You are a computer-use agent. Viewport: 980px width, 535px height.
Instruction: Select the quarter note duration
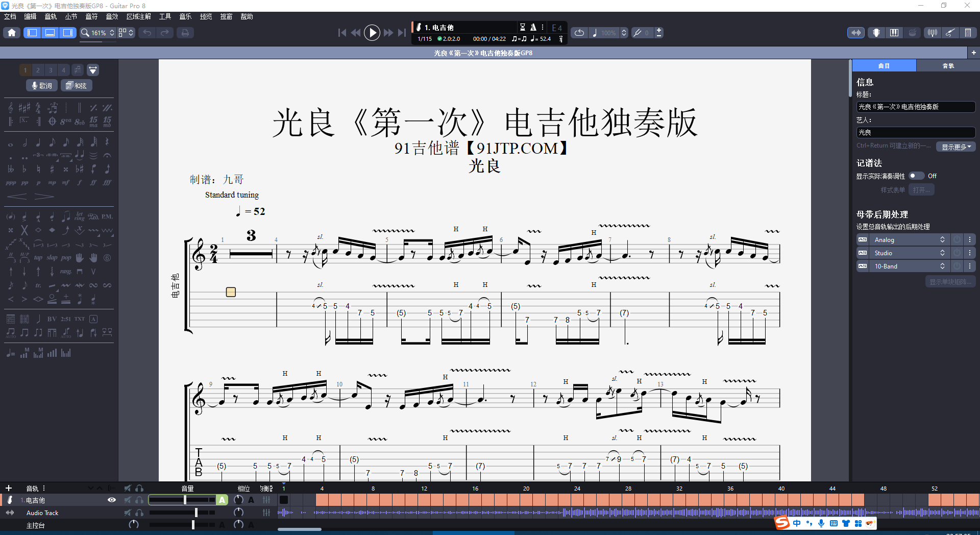click(38, 142)
